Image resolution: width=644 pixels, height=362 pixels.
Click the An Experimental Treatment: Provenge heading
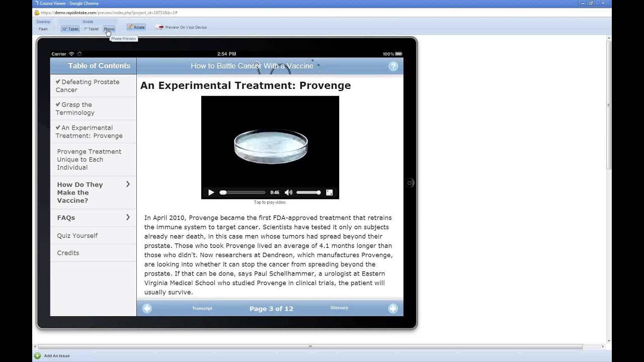(x=246, y=85)
